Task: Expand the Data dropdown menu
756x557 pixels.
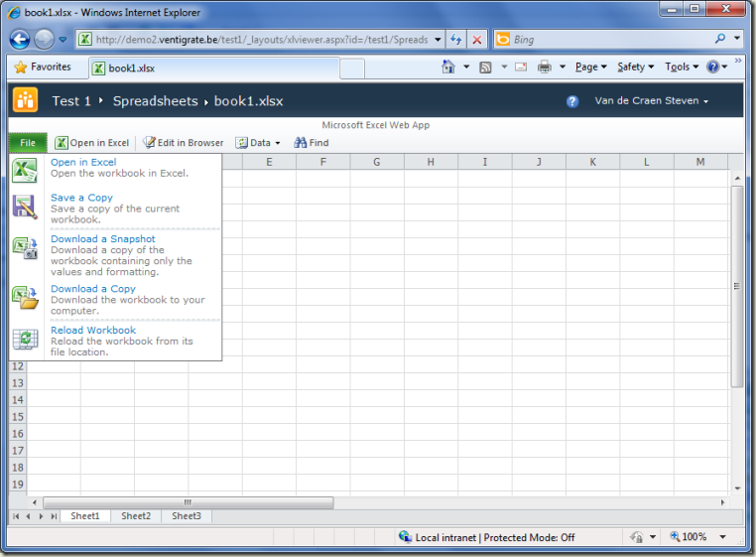Action: pyautogui.click(x=277, y=143)
